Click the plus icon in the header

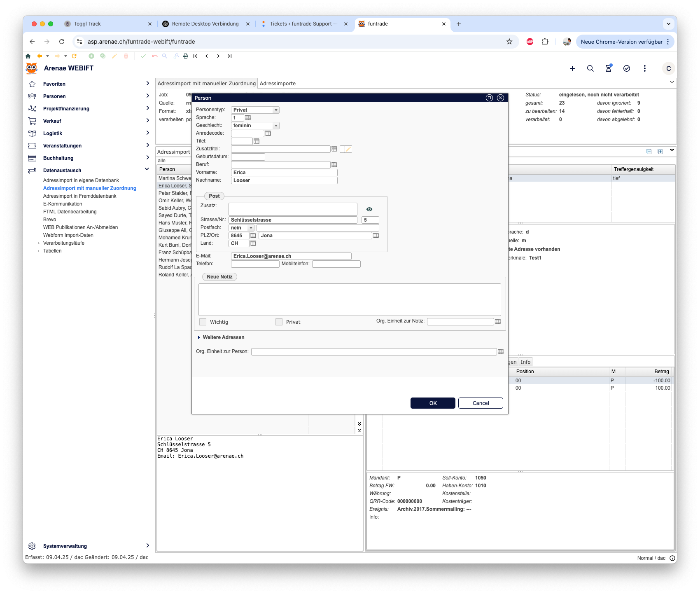[572, 68]
